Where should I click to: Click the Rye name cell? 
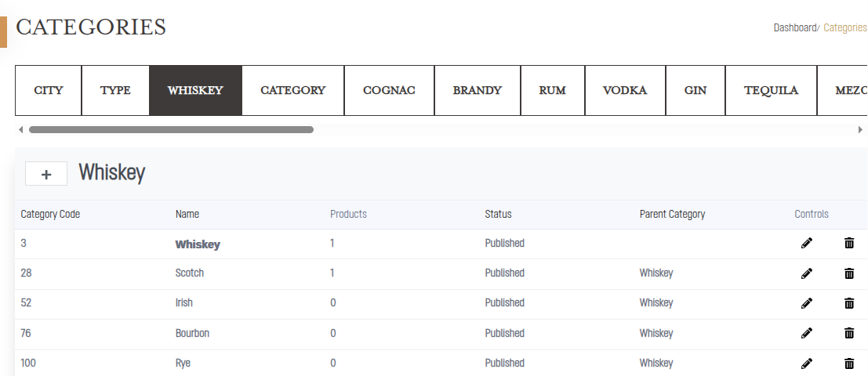[x=183, y=363]
